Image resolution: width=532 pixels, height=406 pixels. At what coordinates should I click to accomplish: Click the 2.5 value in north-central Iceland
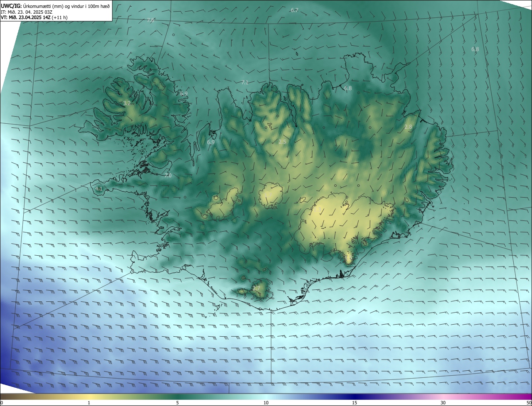(282, 142)
